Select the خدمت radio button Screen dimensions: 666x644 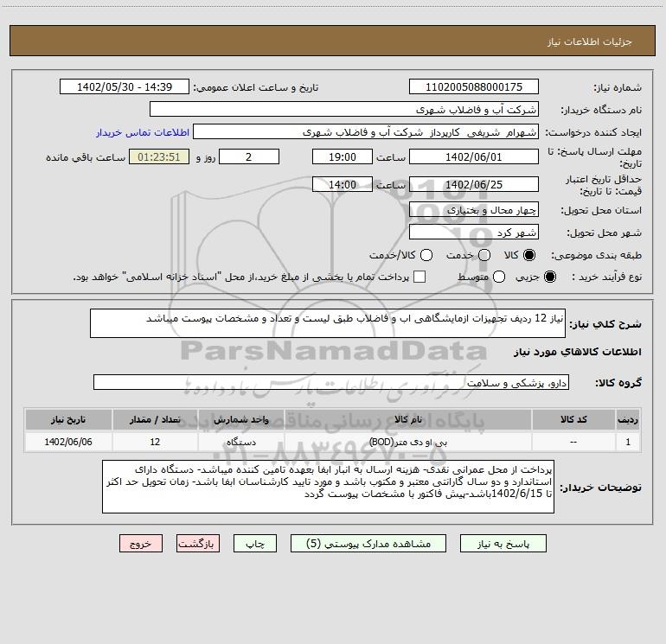click(484, 255)
